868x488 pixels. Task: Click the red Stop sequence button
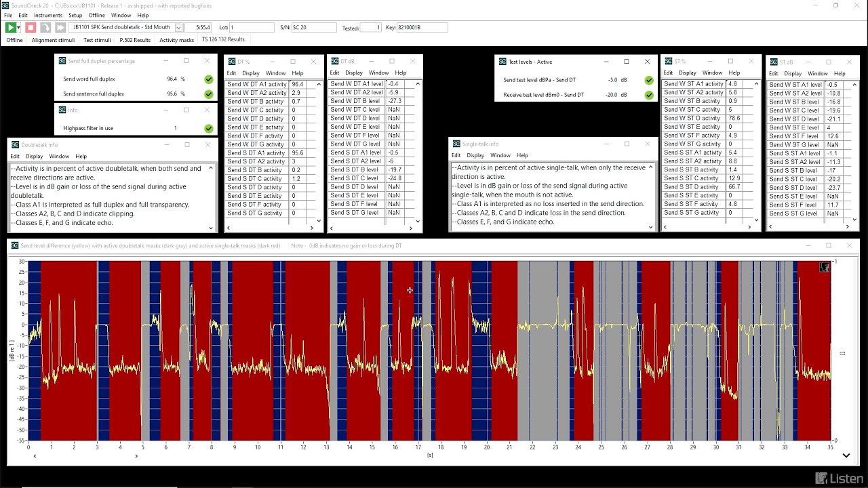pos(31,28)
